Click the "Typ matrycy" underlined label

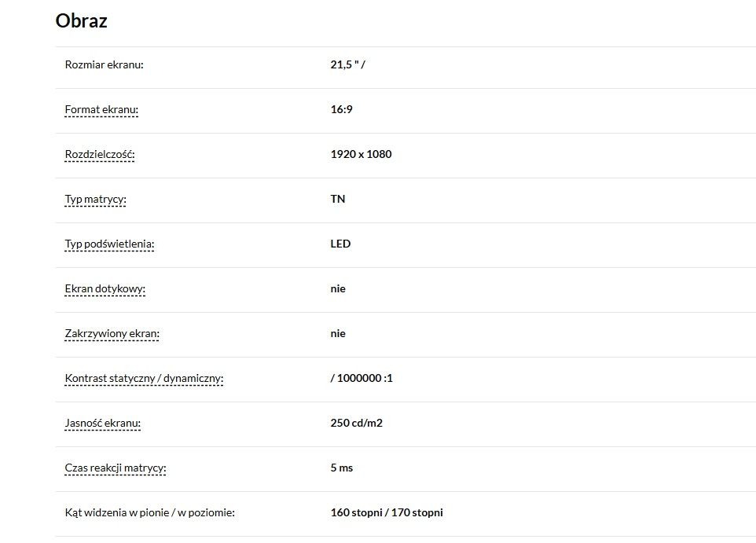(95, 199)
